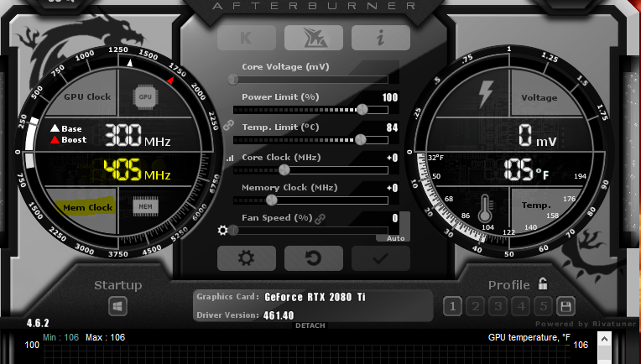Click the Max : 106 graph reading
Screen dimensions: 641x364
(105, 337)
